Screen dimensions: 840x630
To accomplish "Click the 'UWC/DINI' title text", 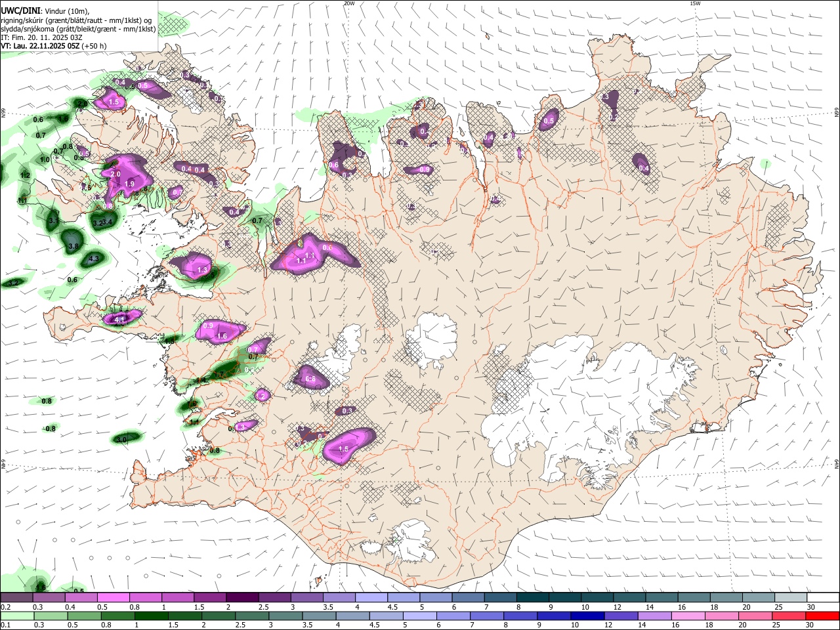I will click(20, 11).
